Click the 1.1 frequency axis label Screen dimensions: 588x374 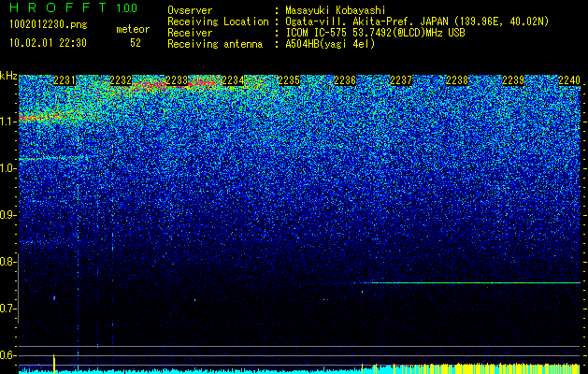7,122
